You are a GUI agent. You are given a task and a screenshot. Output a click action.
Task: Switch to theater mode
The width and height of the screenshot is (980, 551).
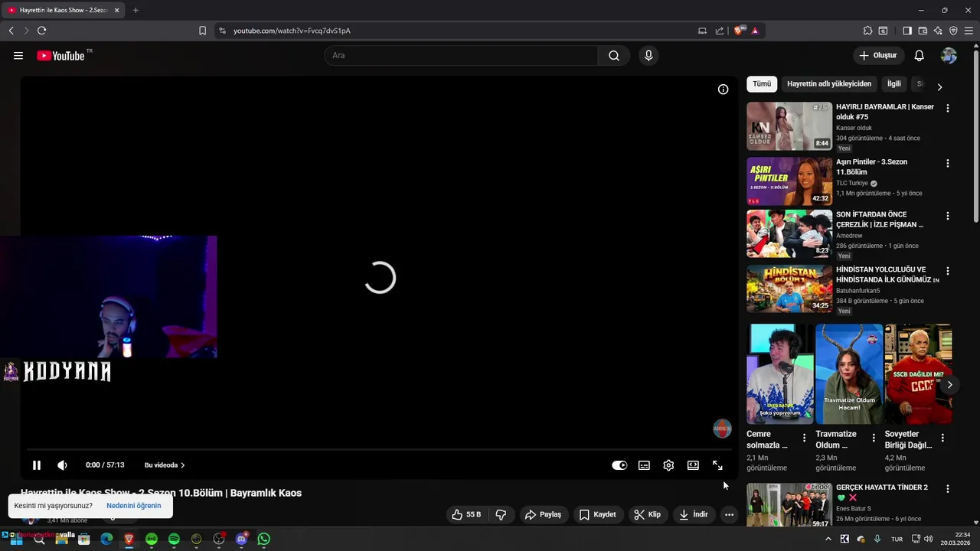pos(693,465)
